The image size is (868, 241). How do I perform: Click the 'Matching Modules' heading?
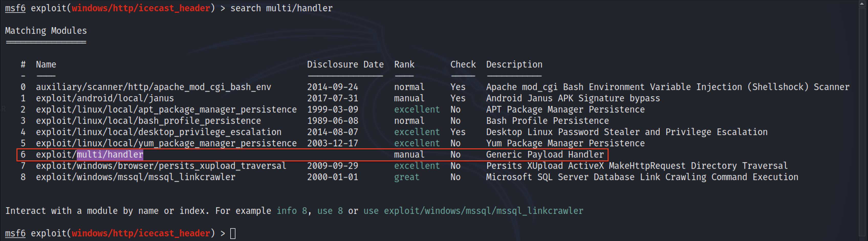pos(46,31)
